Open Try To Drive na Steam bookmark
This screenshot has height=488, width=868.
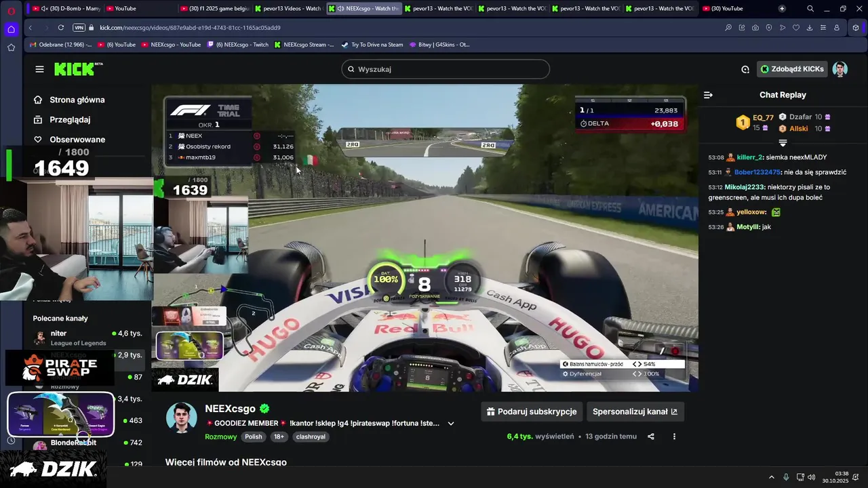[372, 45]
